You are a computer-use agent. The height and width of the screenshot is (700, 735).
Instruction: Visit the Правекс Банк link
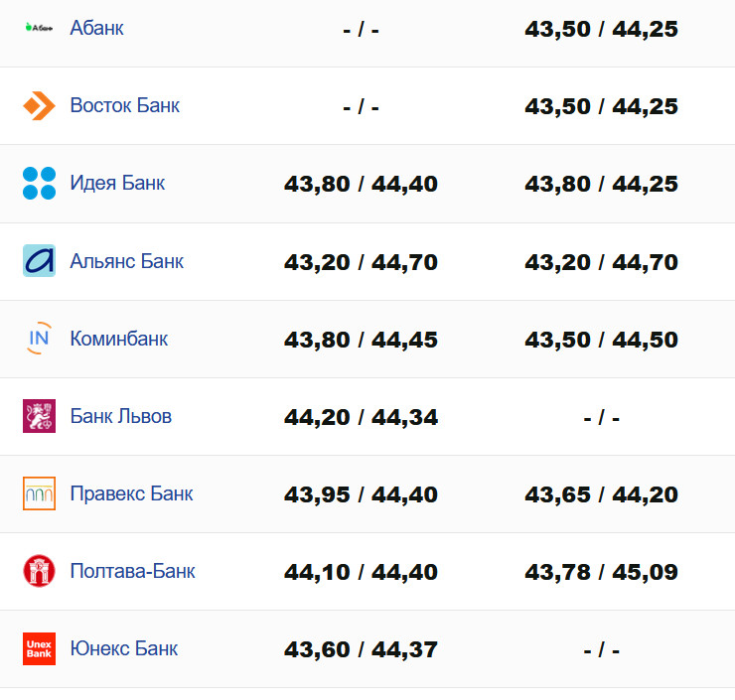pyautogui.click(x=131, y=493)
